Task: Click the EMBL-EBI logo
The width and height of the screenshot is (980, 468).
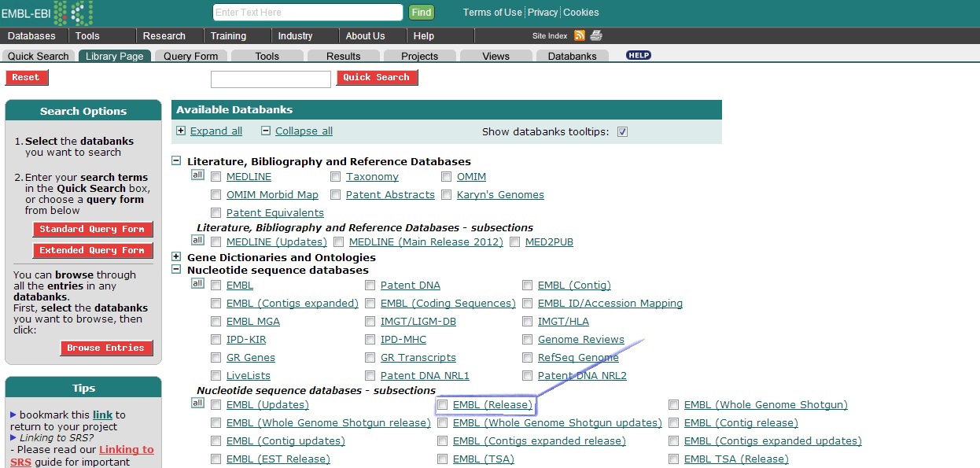Action: pos(46,13)
